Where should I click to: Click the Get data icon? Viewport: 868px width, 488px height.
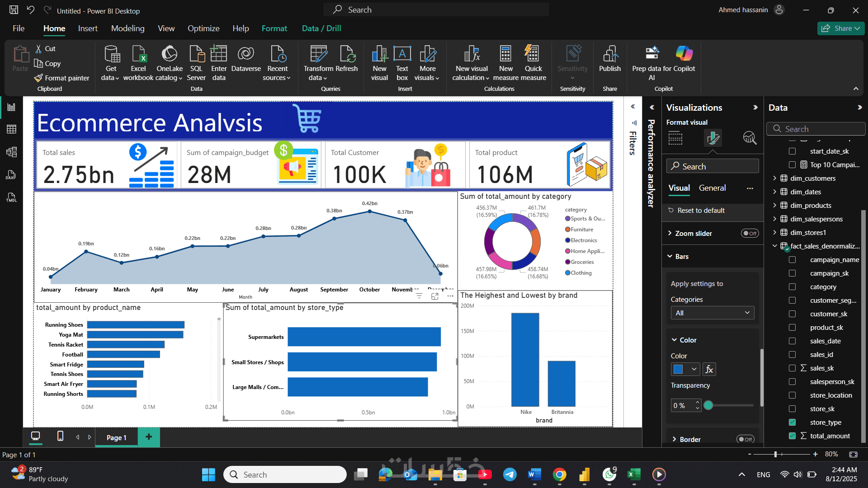pos(111,55)
